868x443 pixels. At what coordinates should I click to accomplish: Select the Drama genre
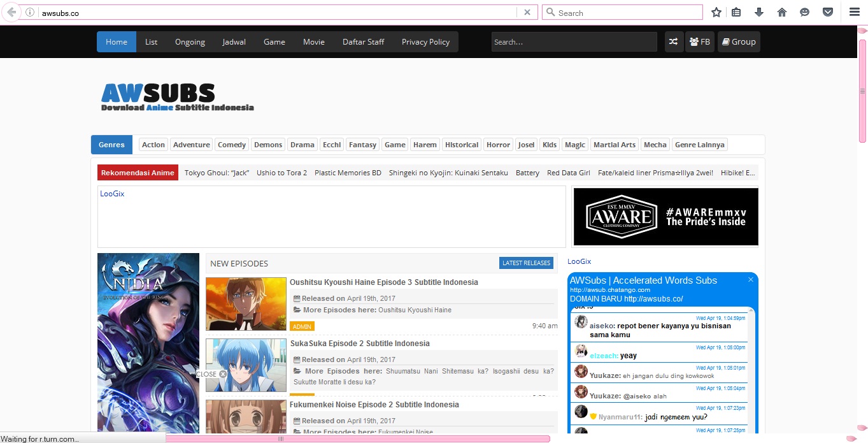coord(302,145)
